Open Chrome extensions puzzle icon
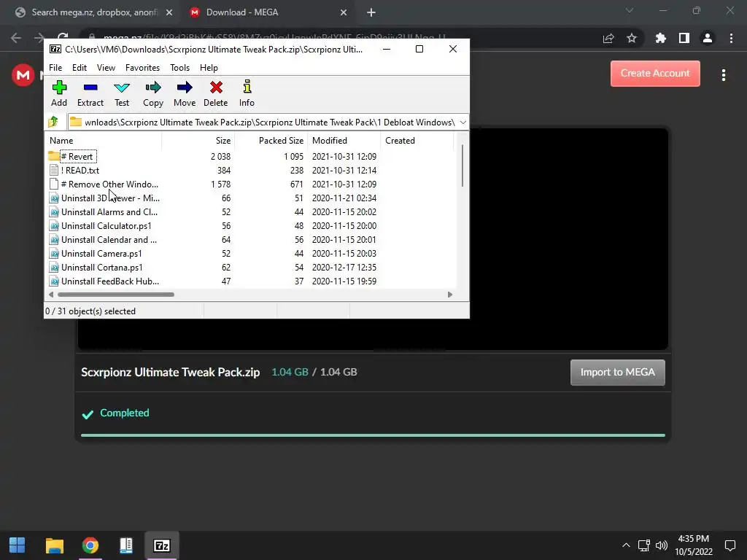Viewport: 747px width, 560px height. point(660,38)
